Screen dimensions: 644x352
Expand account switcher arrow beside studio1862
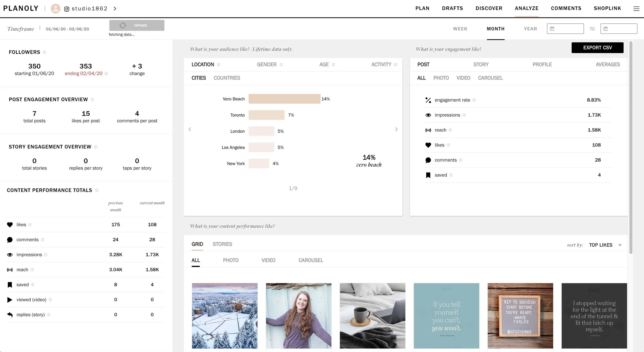115,9
